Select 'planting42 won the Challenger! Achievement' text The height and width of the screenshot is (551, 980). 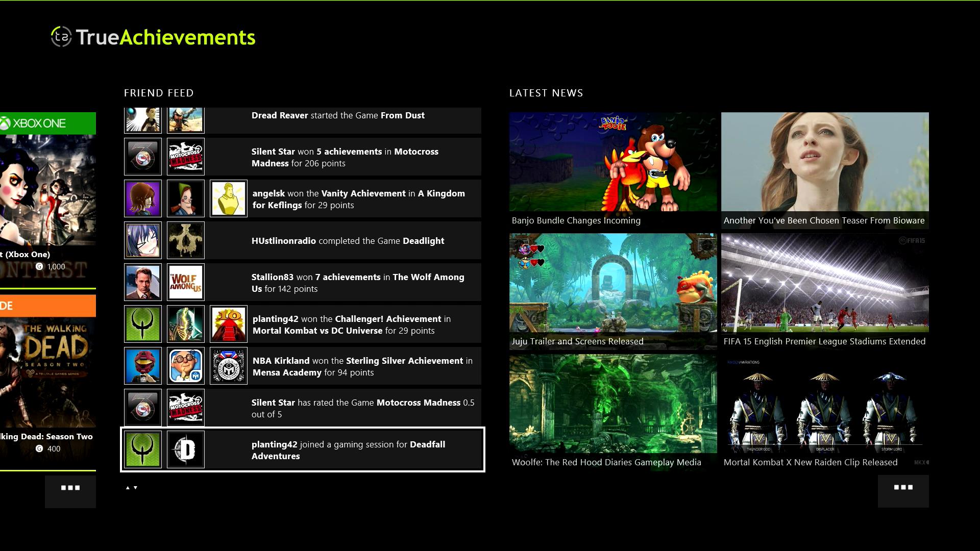(352, 324)
